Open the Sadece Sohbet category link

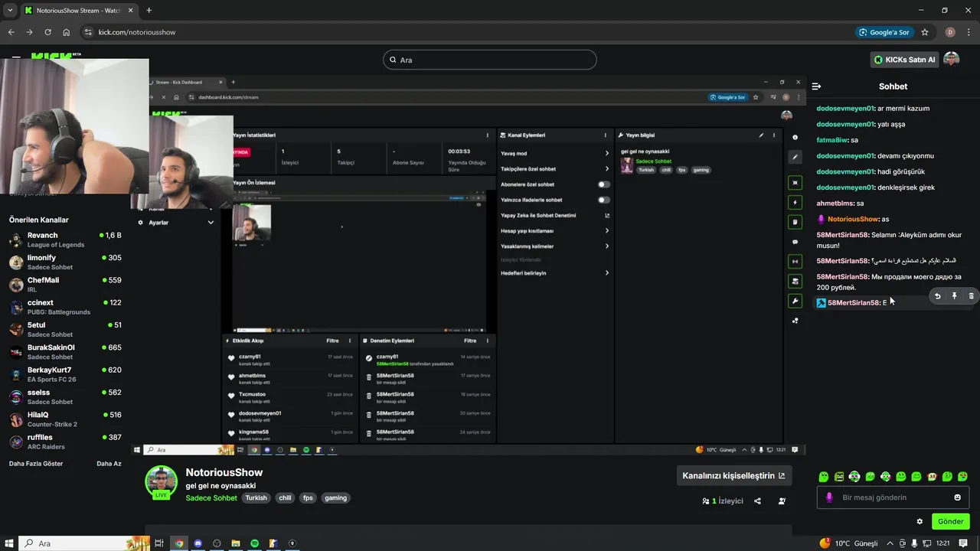[211, 498]
